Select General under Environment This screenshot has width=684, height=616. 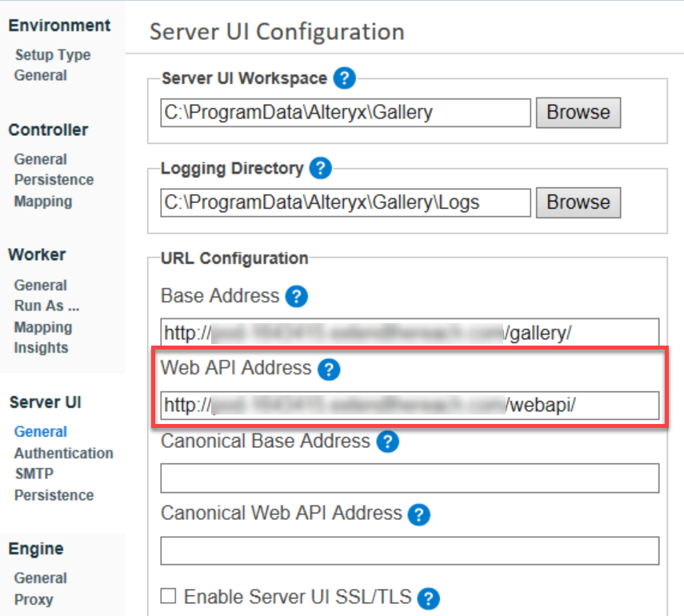click(40, 75)
